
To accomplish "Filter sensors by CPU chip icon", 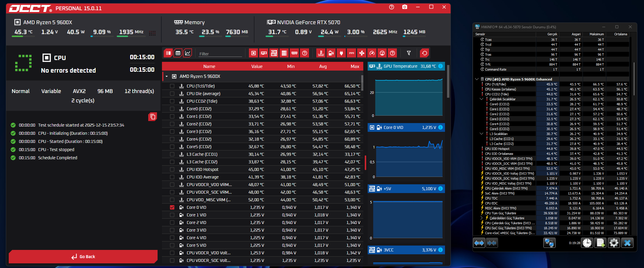I will pos(254,53).
